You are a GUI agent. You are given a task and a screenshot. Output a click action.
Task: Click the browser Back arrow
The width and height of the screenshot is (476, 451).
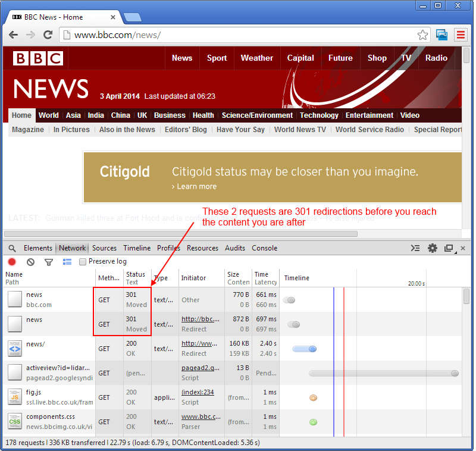(x=13, y=35)
